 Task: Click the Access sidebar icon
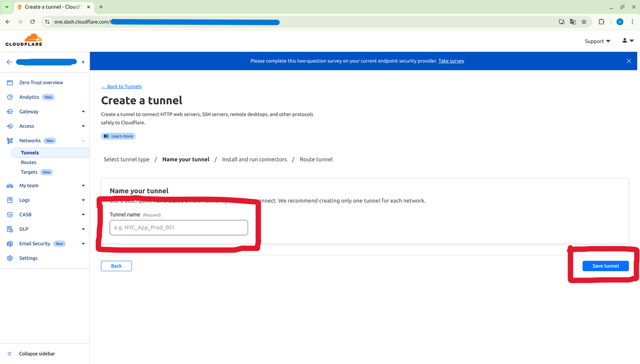(x=10, y=126)
